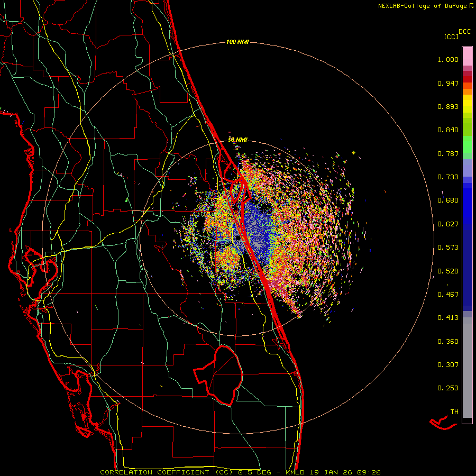Click the [CC] units label
This screenshot has width=476, height=476.
click(x=451, y=36)
